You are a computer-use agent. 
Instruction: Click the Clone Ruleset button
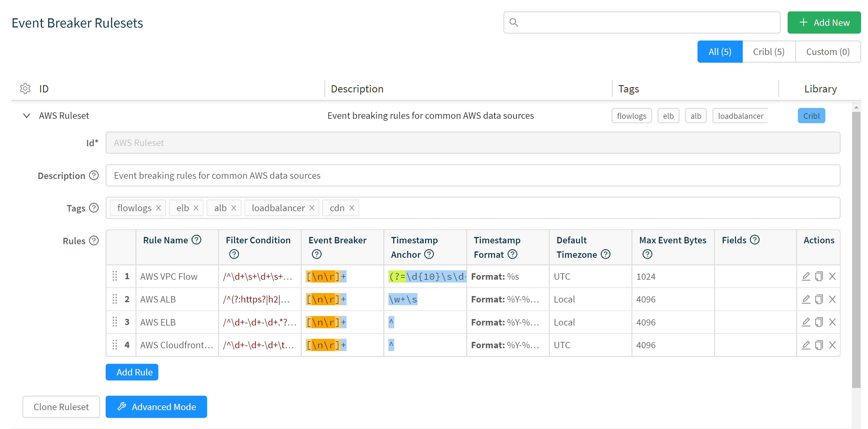[61, 407]
